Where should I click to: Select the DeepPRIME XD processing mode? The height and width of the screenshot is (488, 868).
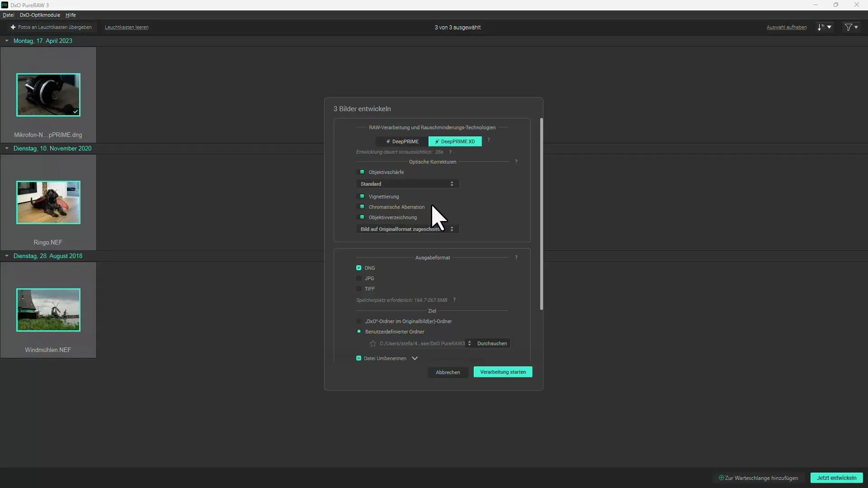tap(455, 141)
